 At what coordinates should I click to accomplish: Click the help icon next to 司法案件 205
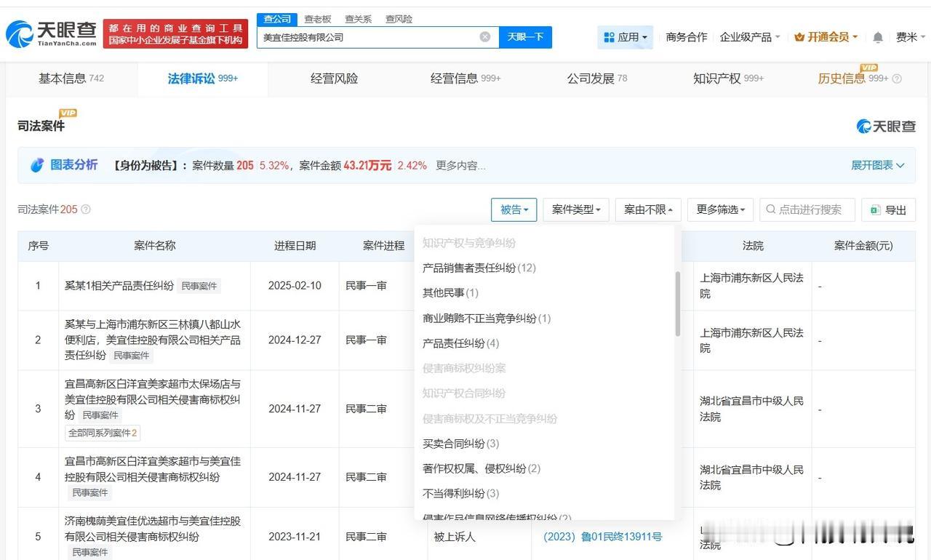pos(86,209)
